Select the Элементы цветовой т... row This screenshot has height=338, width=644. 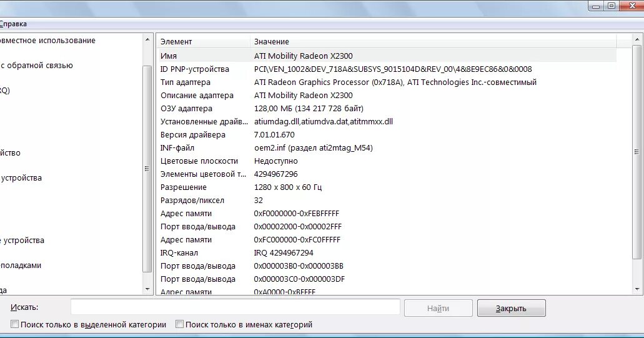tap(387, 174)
